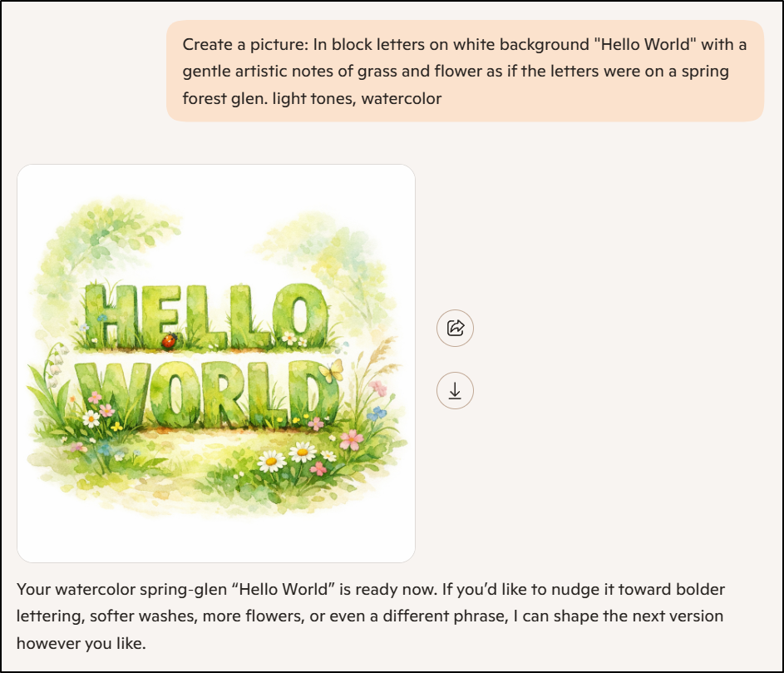
Task: Click the grassy "WORLD" lettering in the image
Action: tap(208, 390)
